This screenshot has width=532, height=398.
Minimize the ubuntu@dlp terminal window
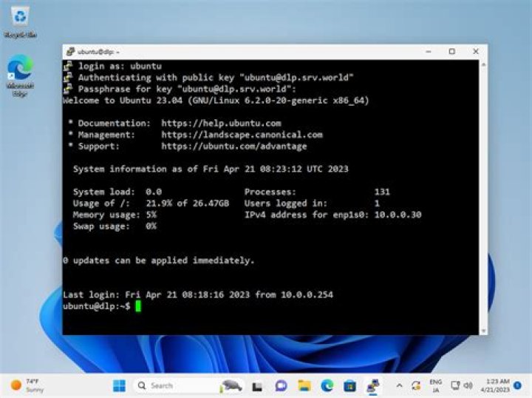pos(429,52)
